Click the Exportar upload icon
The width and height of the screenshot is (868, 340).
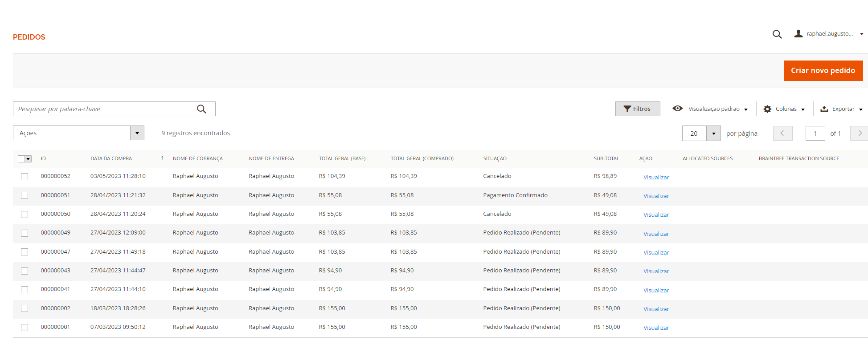(x=824, y=109)
